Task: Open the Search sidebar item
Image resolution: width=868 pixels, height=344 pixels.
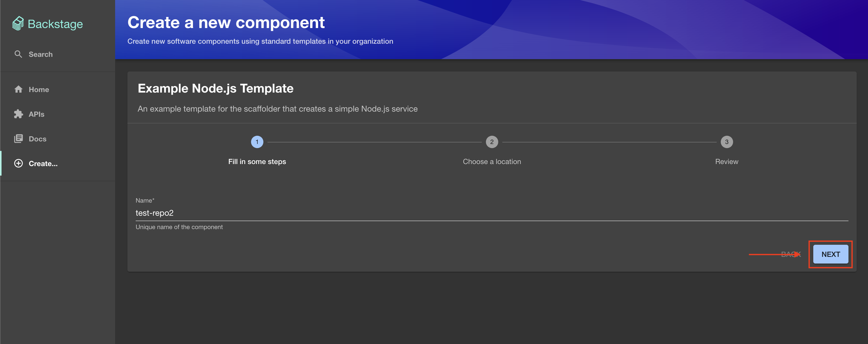Action: point(40,54)
